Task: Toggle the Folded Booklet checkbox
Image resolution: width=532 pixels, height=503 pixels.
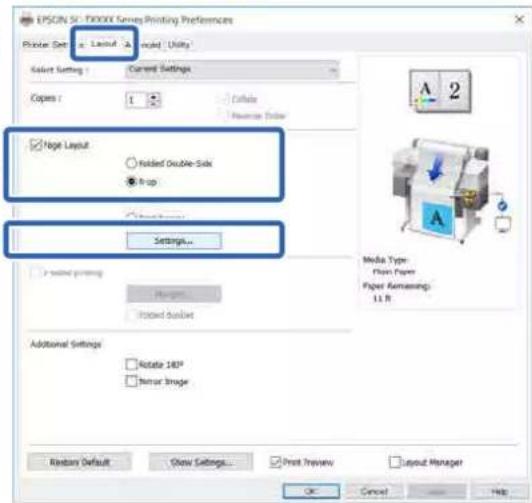Action: coord(131,315)
